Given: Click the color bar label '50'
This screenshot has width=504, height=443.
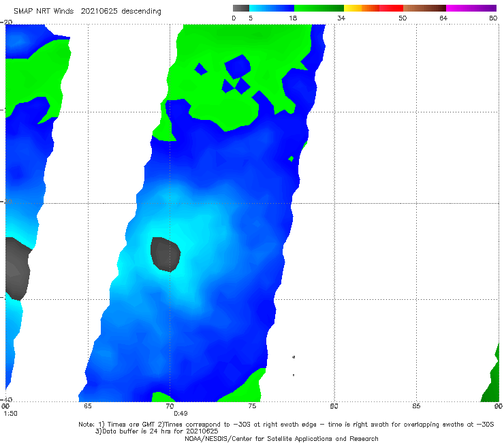Looking at the screenshot, I should (403, 18).
